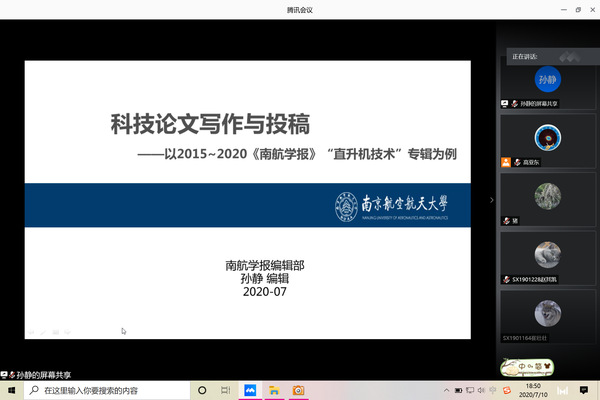Click the muted microphone icon on 猪's tile

[507, 220]
